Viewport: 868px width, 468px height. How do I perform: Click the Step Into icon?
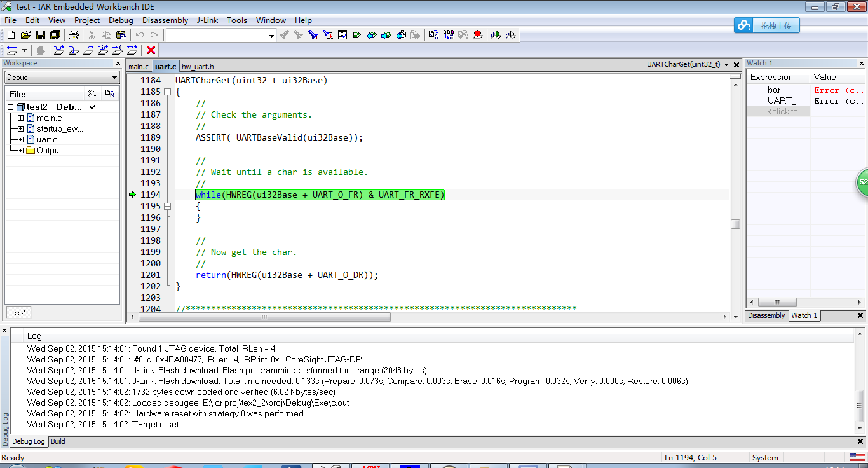click(x=74, y=50)
